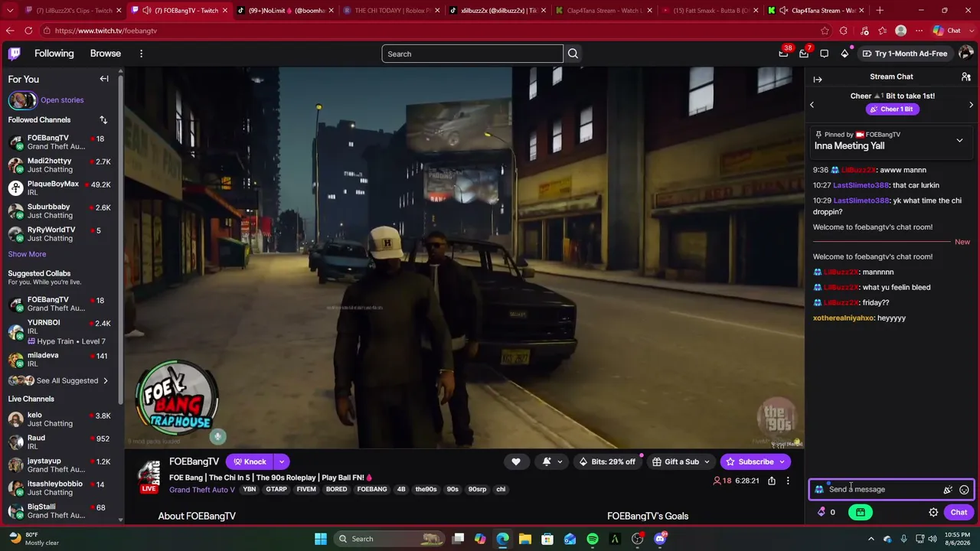
Task: Open the dropdown next to Knock
Action: (x=282, y=461)
